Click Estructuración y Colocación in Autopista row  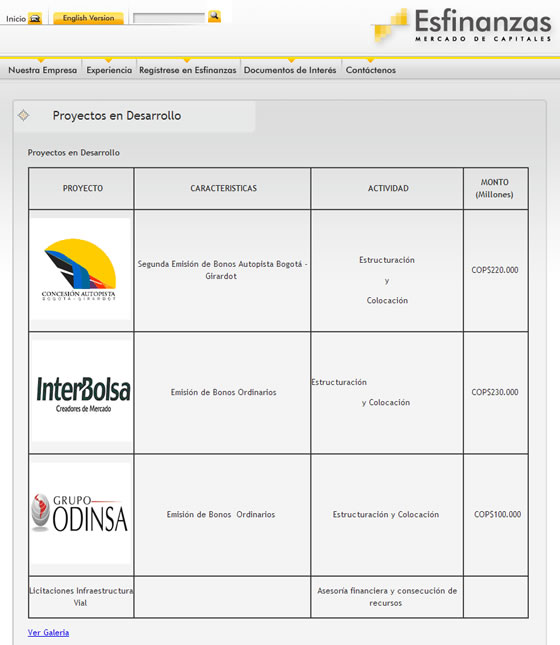(x=387, y=280)
